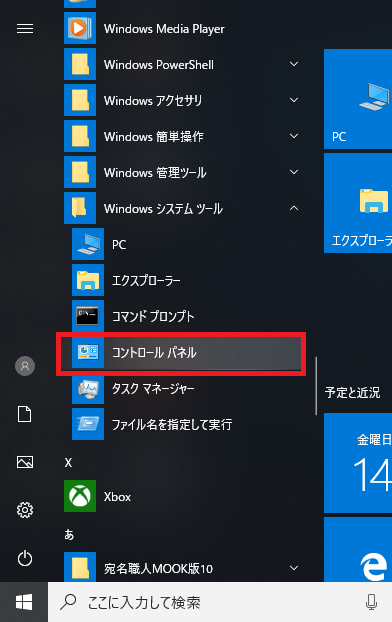Open コントロール パネル entry
This screenshot has width=392, height=622.
tap(154, 353)
